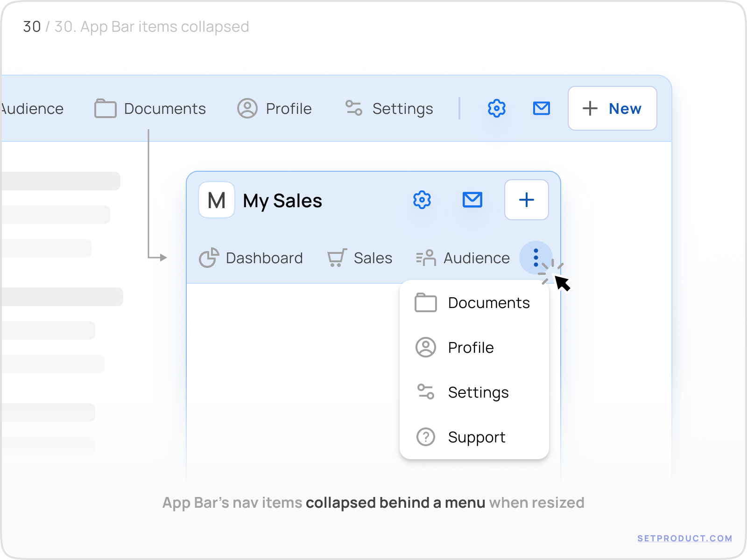Click the folder icon next to Documents menu entry

click(x=425, y=302)
